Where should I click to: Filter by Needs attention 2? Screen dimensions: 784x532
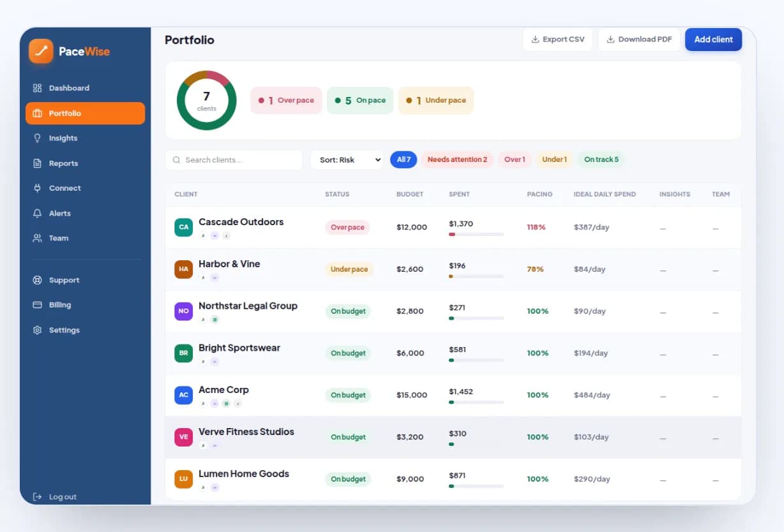(457, 159)
